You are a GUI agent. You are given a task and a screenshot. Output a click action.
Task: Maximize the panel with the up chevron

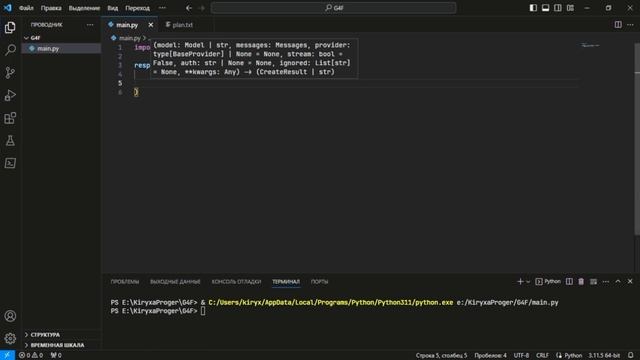click(618, 282)
